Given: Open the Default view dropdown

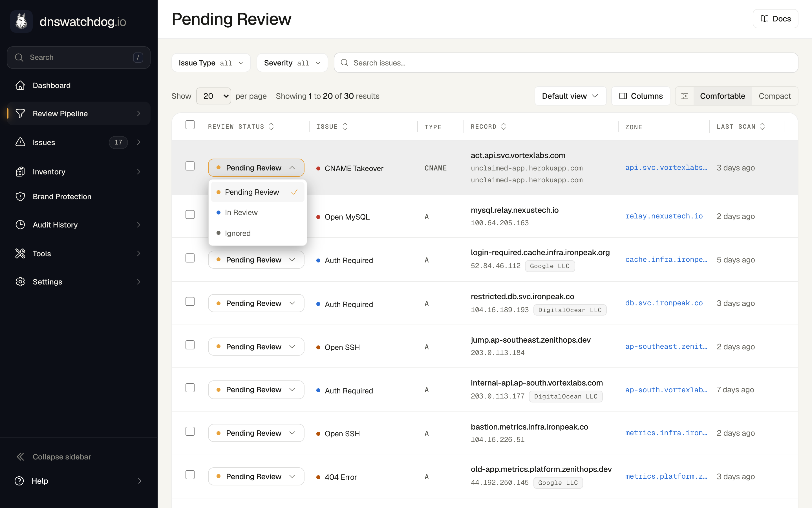Looking at the screenshot, I should click(570, 96).
